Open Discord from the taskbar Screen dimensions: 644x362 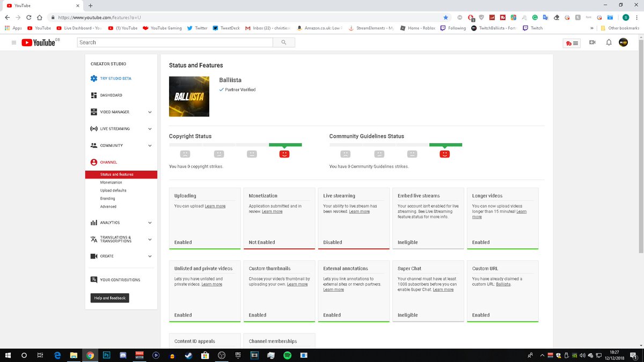(x=123, y=355)
